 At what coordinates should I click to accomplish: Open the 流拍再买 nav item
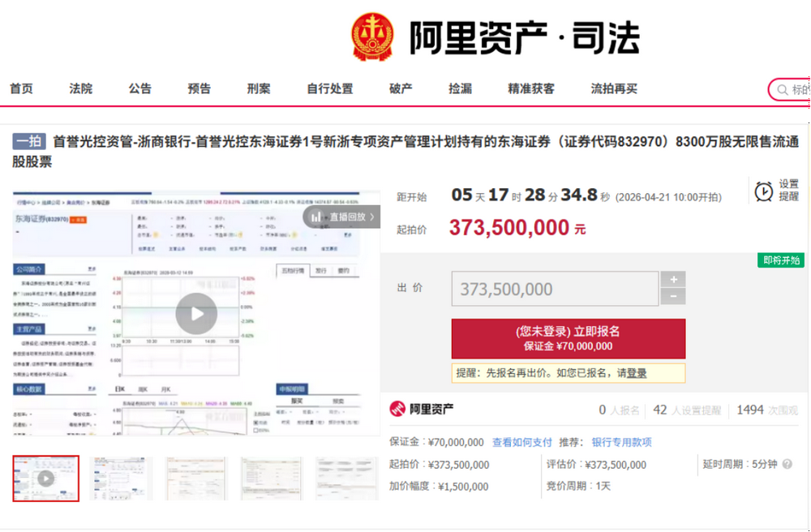(x=614, y=88)
